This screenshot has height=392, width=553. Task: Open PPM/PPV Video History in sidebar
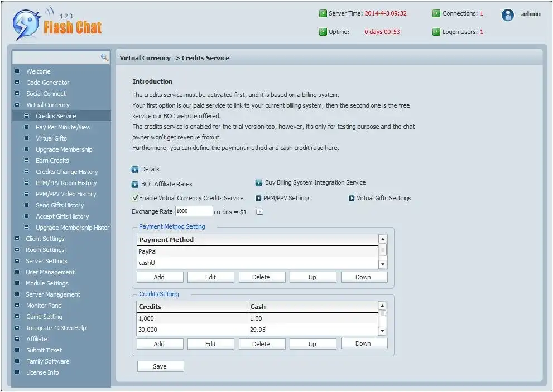click(66, 194)
